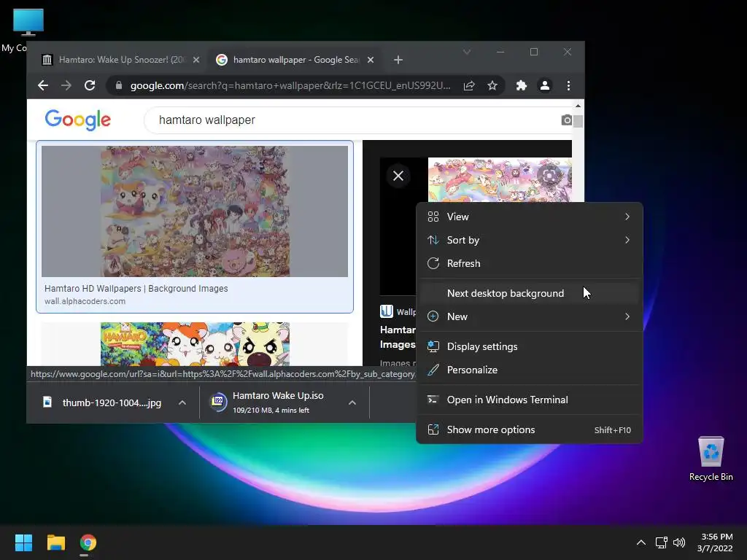
Task: Open the Hamtaro HD Wallpapers image result
Action: [x=195, y=211]
